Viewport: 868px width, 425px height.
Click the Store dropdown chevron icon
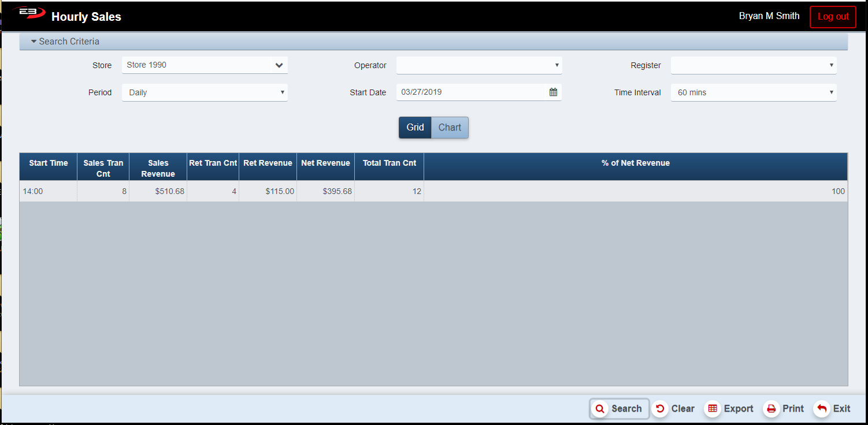(279, 65)
